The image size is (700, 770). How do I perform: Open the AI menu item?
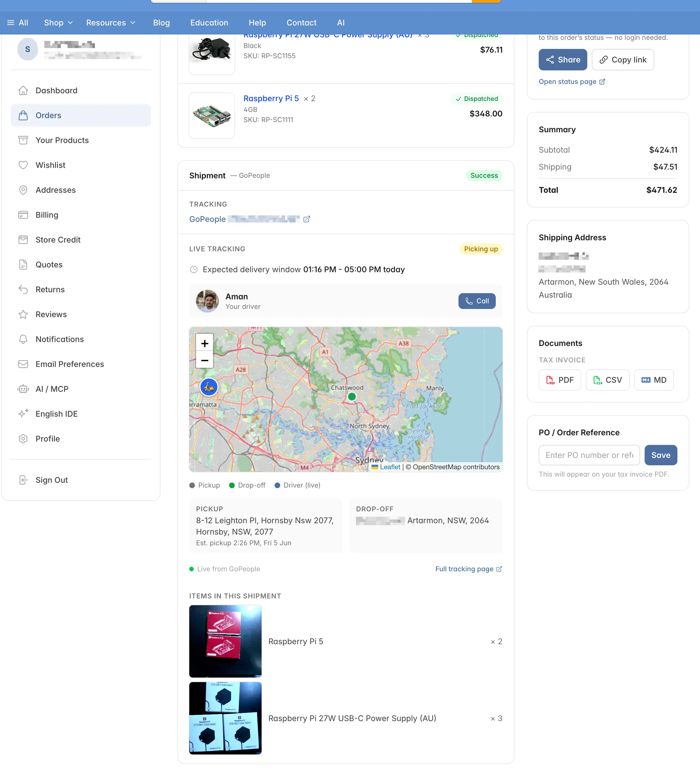pyautogui.click(x=341, y=23)
